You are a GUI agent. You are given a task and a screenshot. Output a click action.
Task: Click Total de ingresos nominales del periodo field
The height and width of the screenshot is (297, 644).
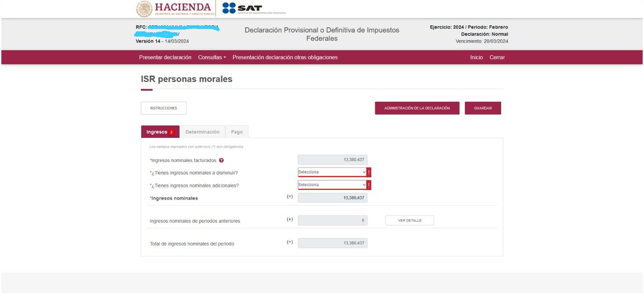333,243
